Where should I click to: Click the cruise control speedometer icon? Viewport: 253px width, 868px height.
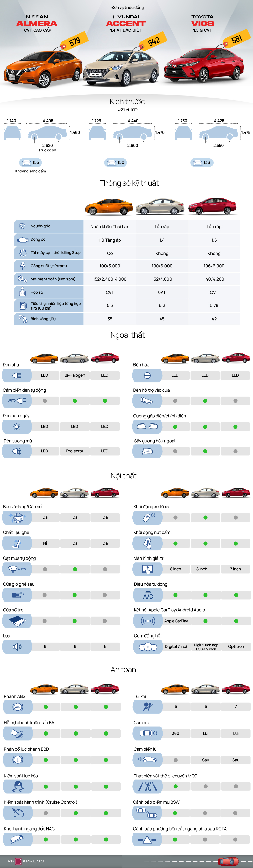click(17, 813)
